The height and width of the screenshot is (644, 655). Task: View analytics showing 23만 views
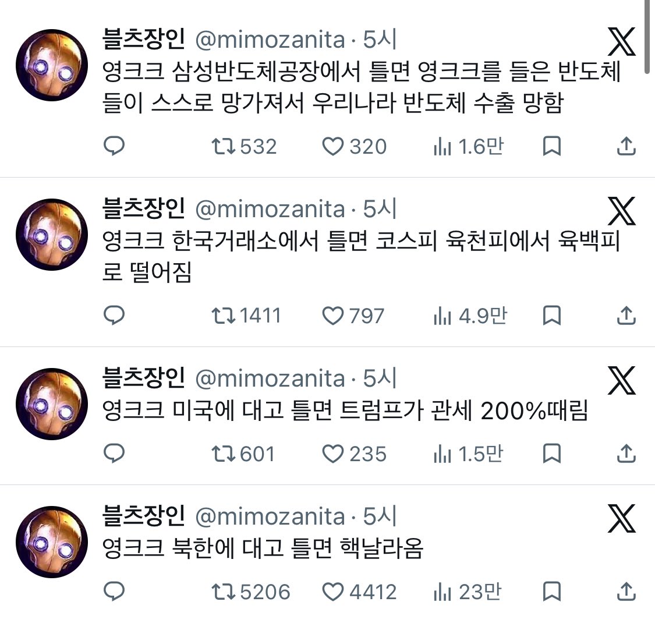[467, 592]
